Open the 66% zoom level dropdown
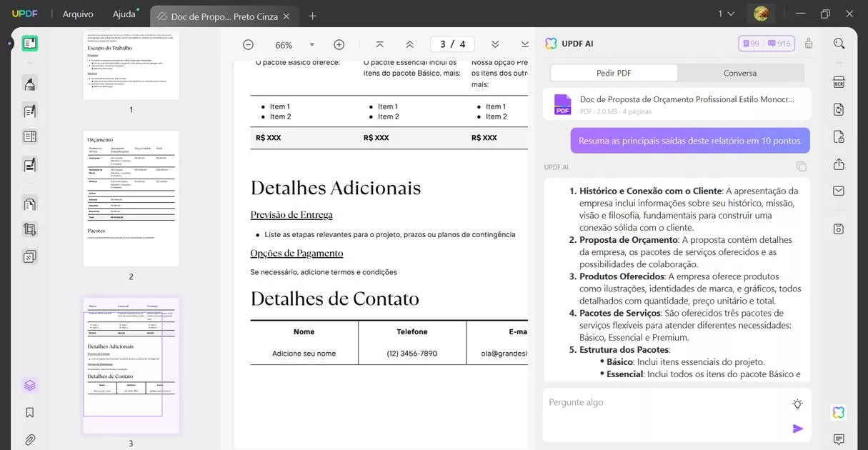 [311, 44]
